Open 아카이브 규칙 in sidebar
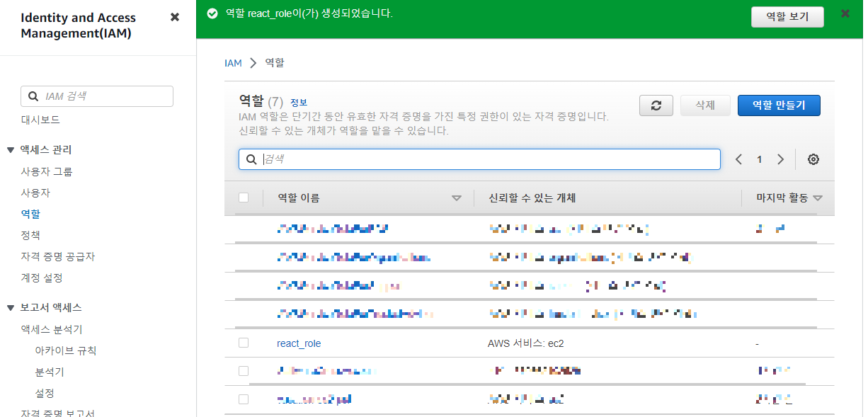Screen dimensions: 868x417 [x=66, y=350]
